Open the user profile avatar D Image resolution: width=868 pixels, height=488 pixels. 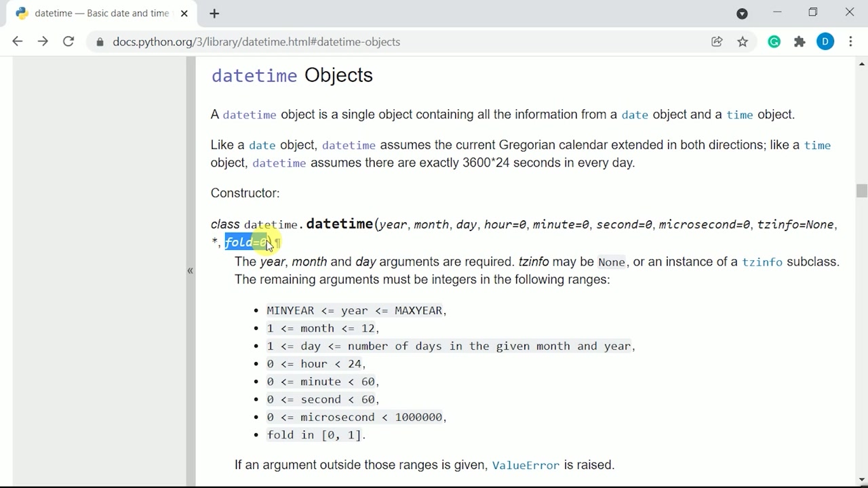click(x=825, y=42)
